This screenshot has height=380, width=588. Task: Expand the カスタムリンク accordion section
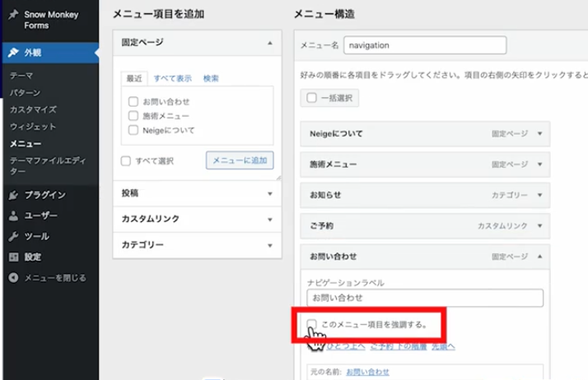coord(269,220)
